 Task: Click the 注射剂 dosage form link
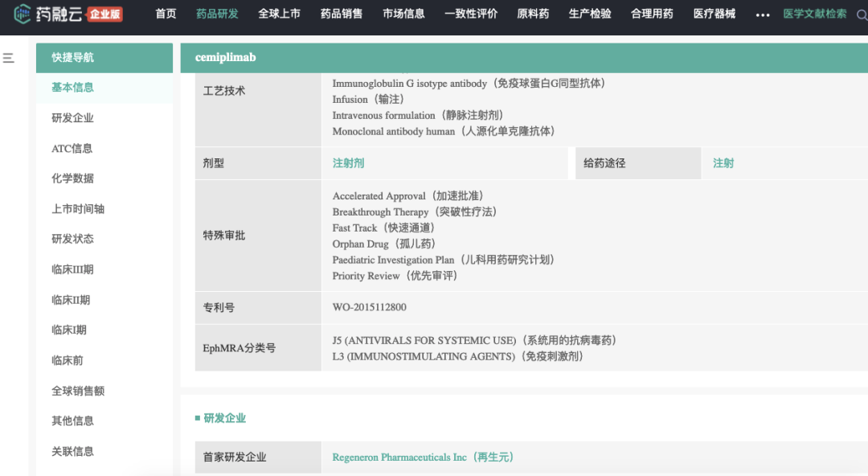coord(348,163)
